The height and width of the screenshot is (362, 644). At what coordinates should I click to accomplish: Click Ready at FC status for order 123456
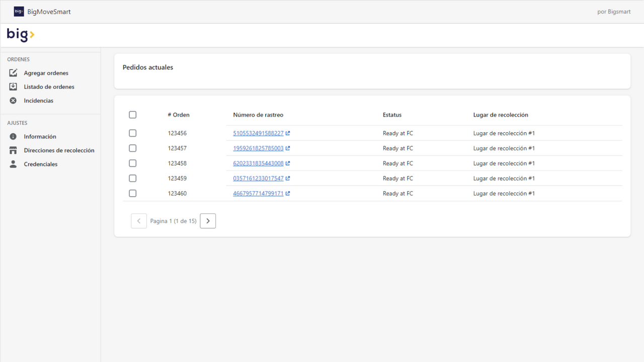point(398,133)
